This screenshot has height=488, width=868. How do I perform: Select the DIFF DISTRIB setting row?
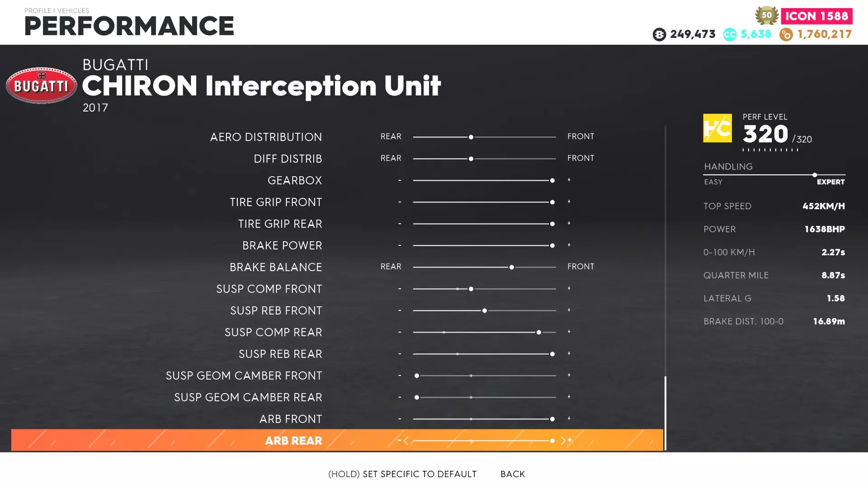(288, 159)
